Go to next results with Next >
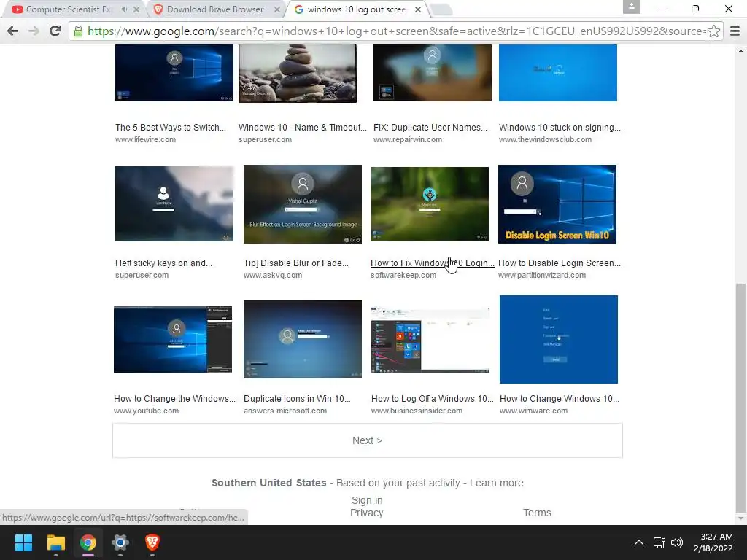 [x=368, y=440]
